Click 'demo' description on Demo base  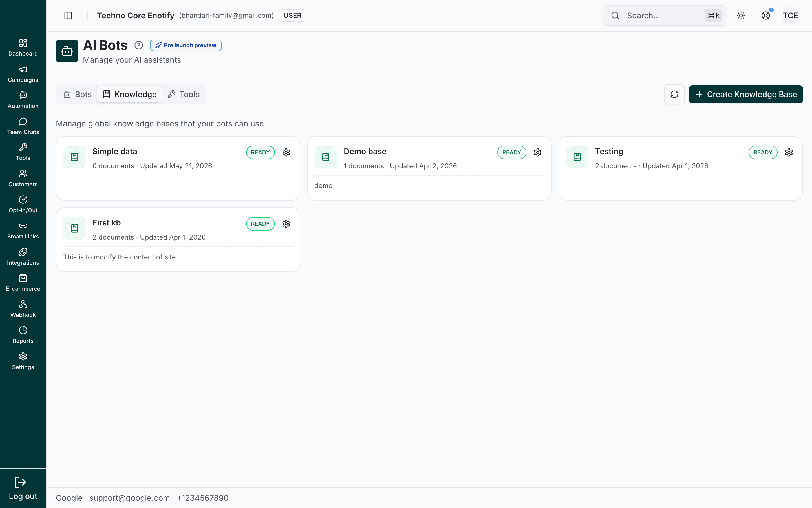point(323,186)
